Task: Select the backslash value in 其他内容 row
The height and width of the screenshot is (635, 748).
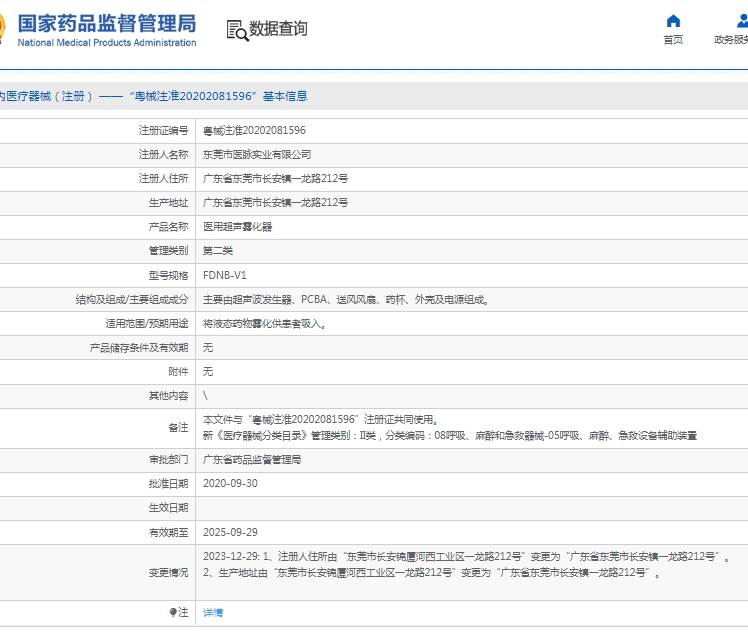Action: point(205,396)
